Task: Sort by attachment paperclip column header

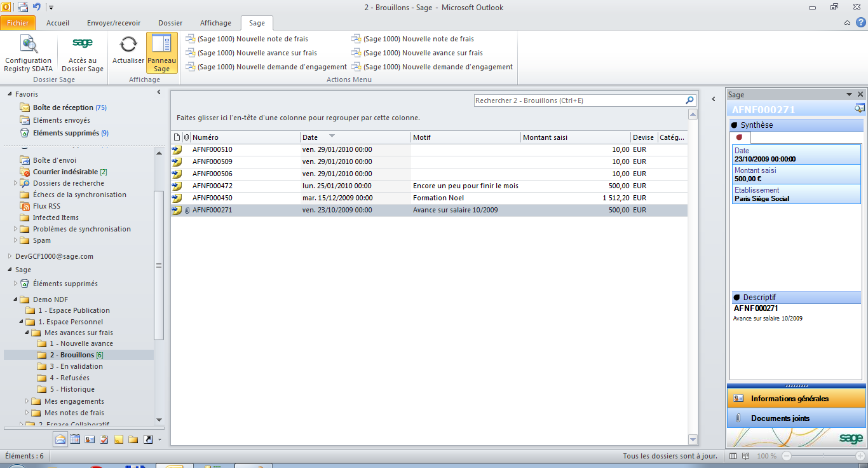Action: click(187, 137)
